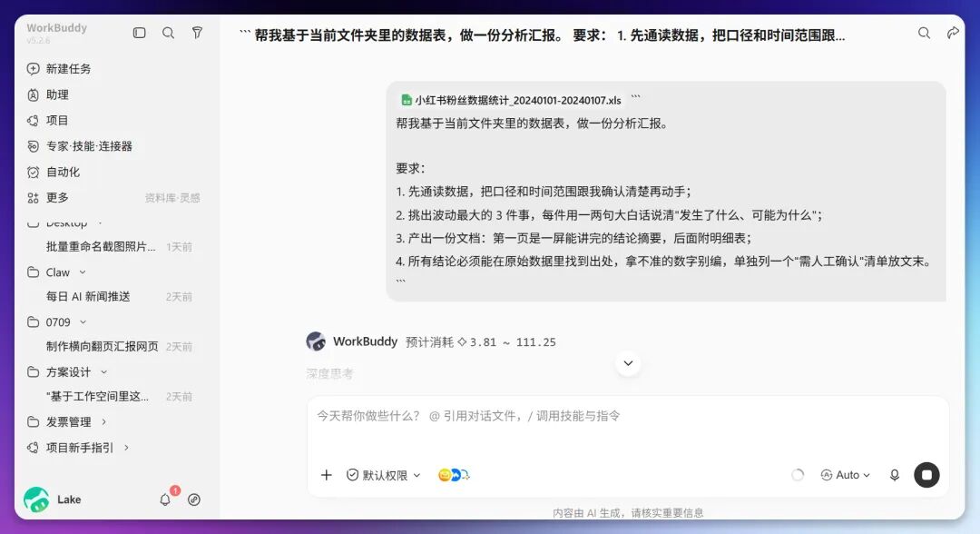Click the emoji agents cluster icon
Image resolution: width=980 pixels, height=534 pixels.
pyautogui.click(x=454, y=475)
